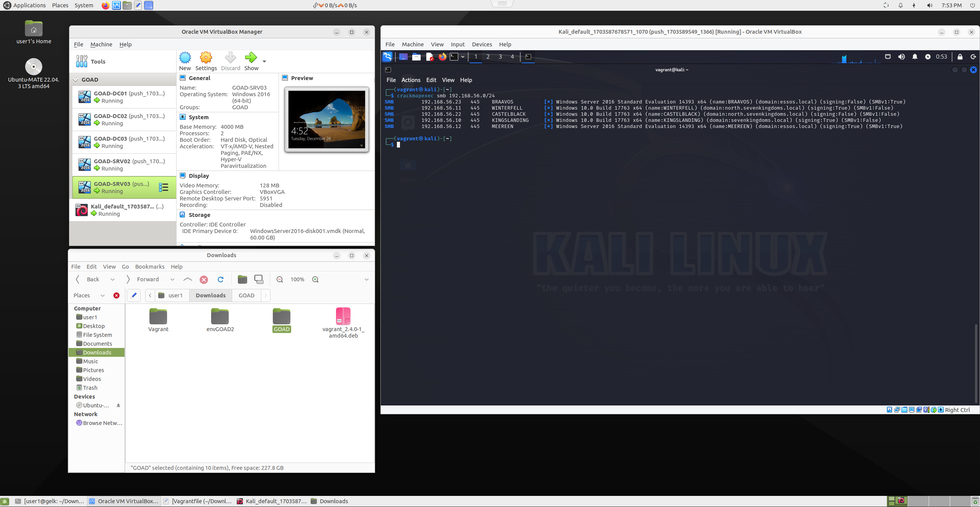Click Zoom In icon in file manager
Screen dimensions: 980x507
pyautogui.click(x=315, y=279)
